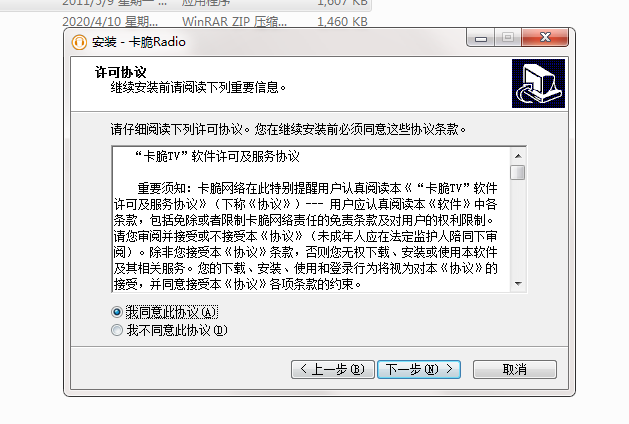The image size is (629, 424).
Task: Click the 安装 - 卡脆Radio title bar text
Action: tap(139, 42)
